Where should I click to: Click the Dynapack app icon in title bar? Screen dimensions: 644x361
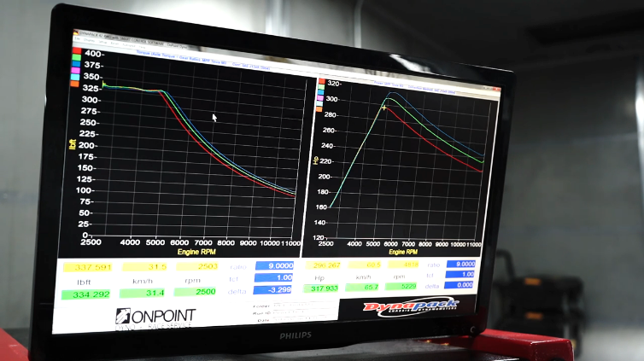tap(75, 32)
